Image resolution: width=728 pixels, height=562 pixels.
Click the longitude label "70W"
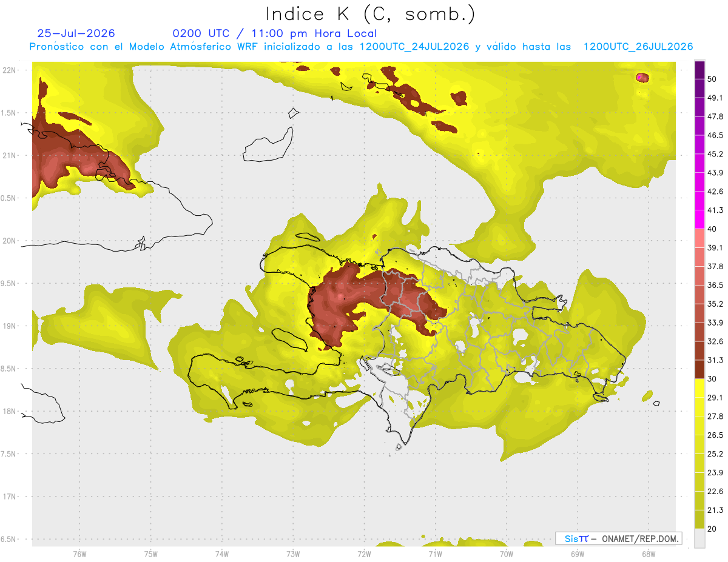(x=507, y=554)
